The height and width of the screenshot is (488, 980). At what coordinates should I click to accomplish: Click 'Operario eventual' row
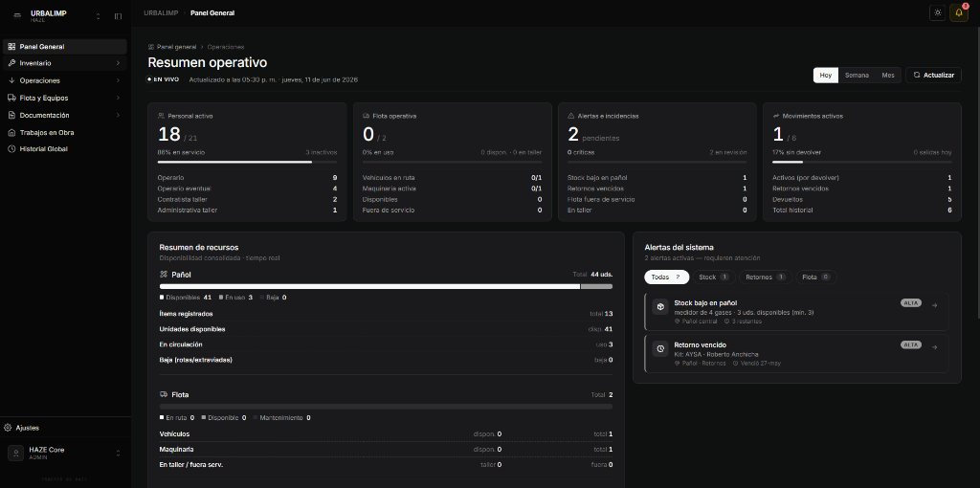point(247,189)
